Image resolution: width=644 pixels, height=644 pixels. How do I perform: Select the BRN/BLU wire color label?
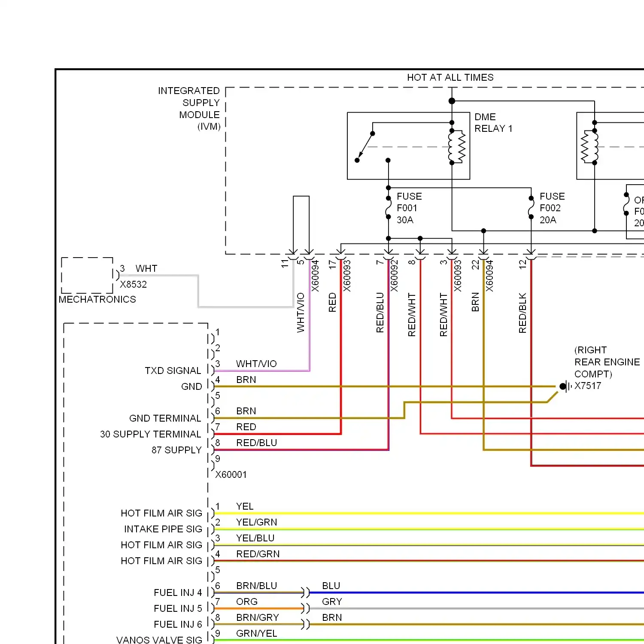pyautogui.click(x=257, y=586)
